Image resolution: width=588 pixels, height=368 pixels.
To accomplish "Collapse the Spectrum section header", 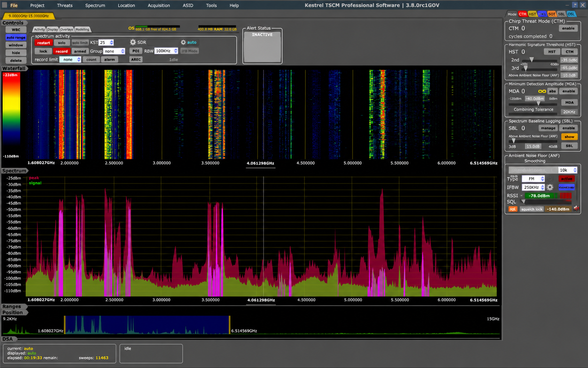I will pos(14,171).
